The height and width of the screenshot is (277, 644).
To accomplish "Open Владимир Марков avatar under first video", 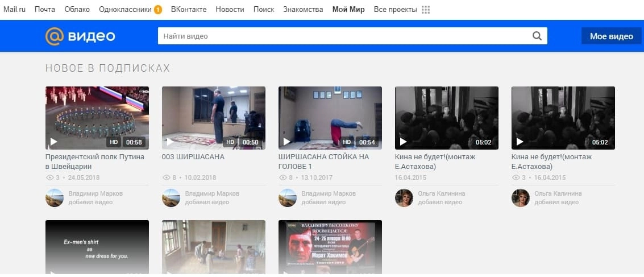I will 55,198.
